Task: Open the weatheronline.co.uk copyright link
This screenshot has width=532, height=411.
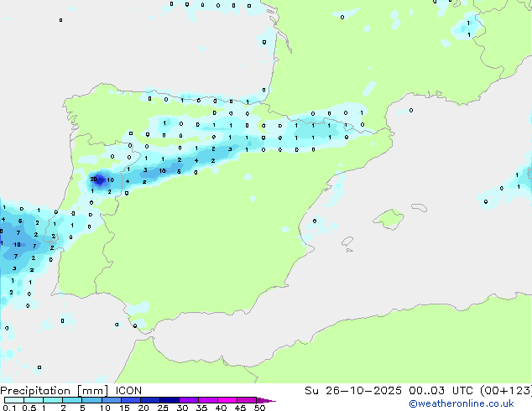Action: pyautogui.click(x=462, y=403)
